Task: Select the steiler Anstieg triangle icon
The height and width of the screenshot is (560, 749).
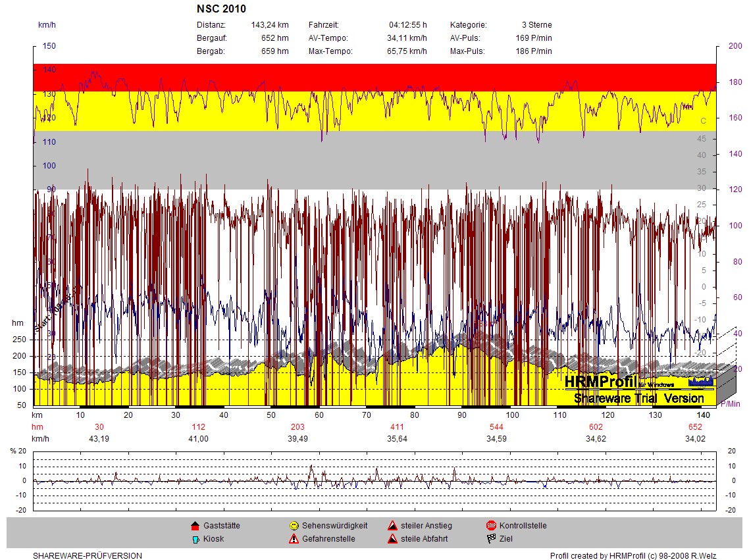Action: click(x=392, y=526)
